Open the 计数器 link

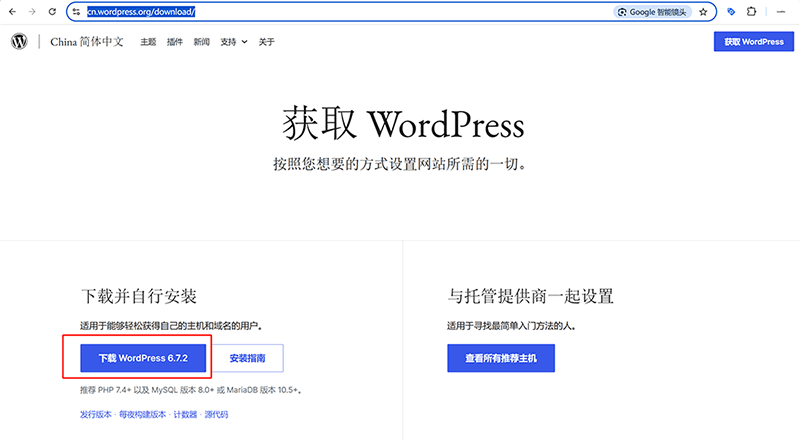point(185,414)
